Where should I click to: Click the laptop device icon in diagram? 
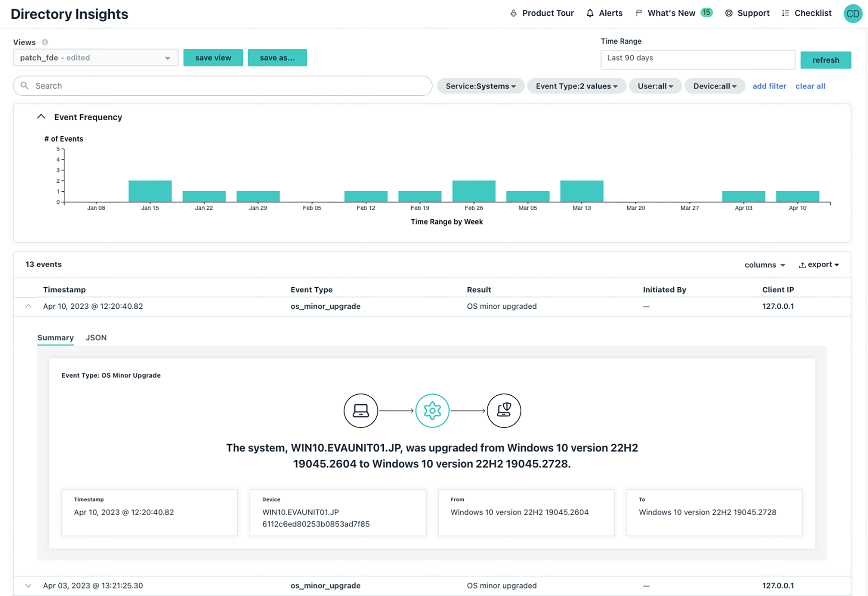361,411
